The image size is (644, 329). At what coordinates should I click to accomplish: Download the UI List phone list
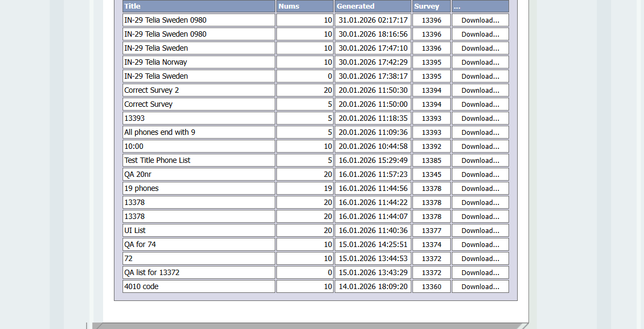tap(480, 230)
